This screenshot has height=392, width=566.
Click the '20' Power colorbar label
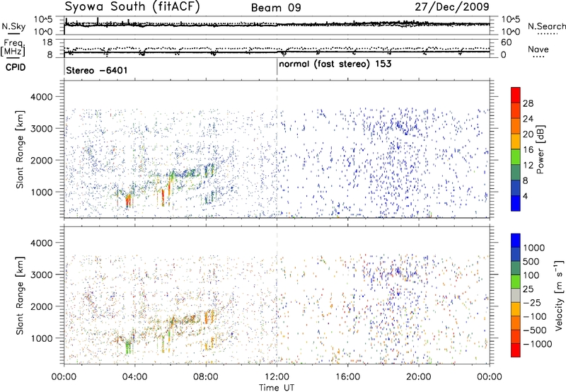[528, 134]
